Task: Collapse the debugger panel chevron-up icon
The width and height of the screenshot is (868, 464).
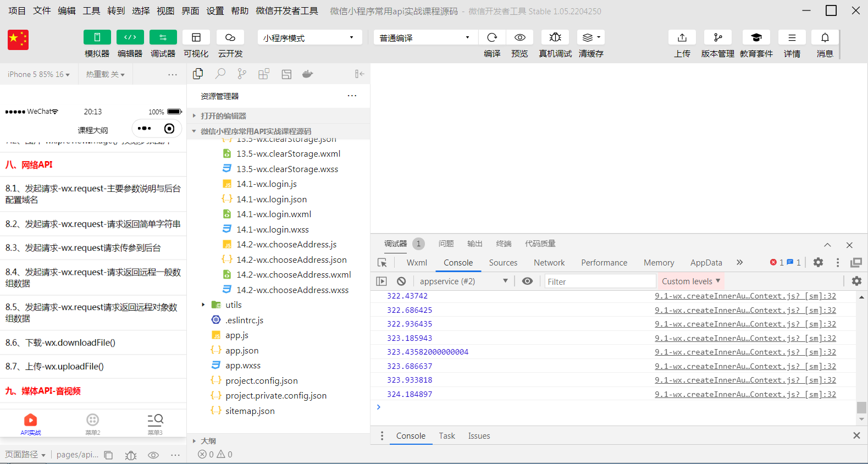Action: pyautogui.click(x=827, y=245)
